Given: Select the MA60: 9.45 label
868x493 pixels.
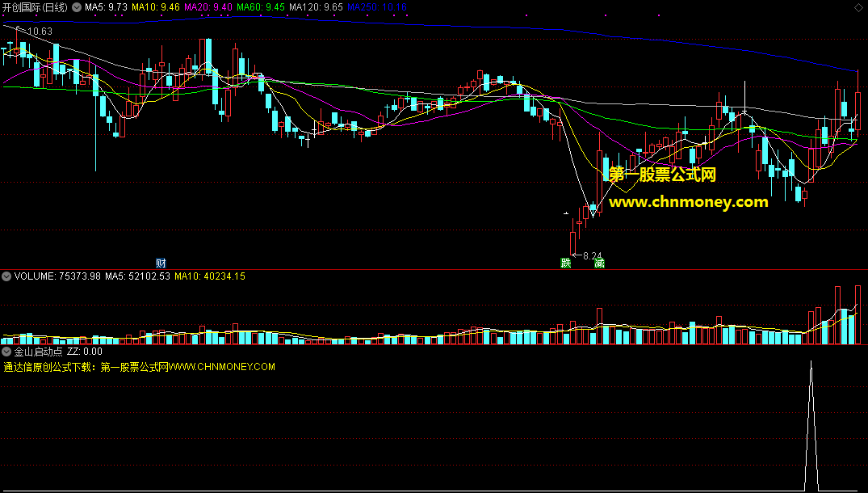Looking at the screenshot, I should tap(261, 7).
